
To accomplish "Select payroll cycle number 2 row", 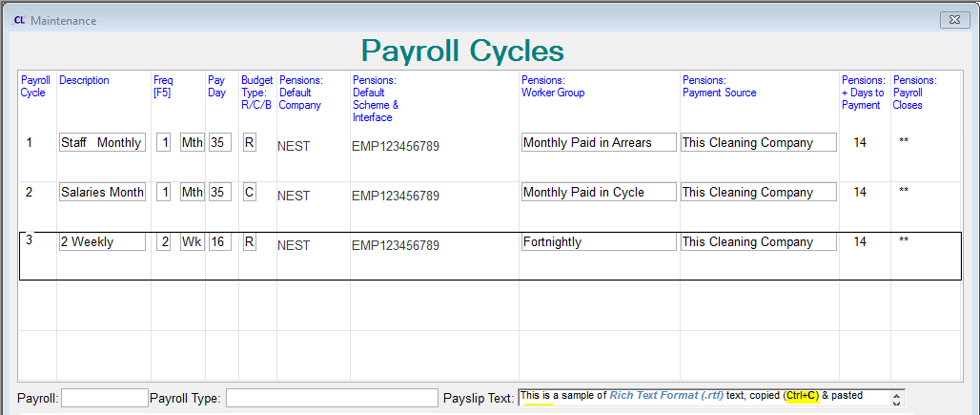I will pyautogui.click(x=29, y=192).
